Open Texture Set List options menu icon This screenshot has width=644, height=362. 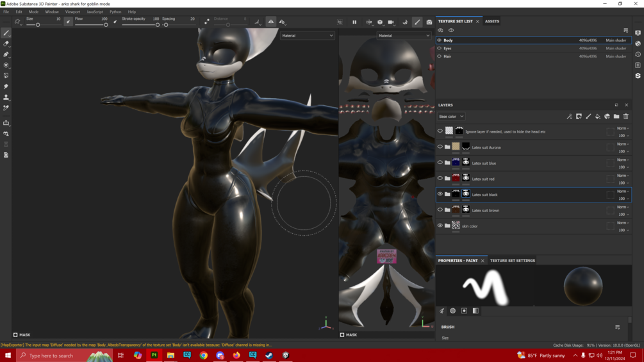[x=625, y=30]
